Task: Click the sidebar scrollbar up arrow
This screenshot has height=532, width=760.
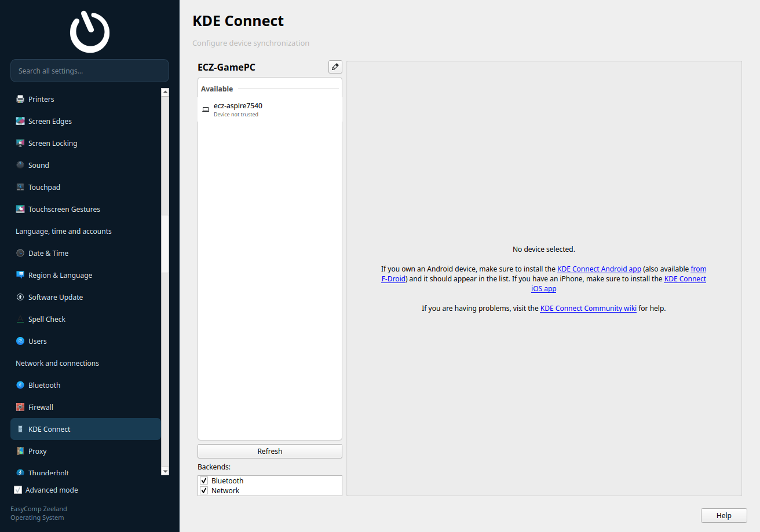Action: 165,92
